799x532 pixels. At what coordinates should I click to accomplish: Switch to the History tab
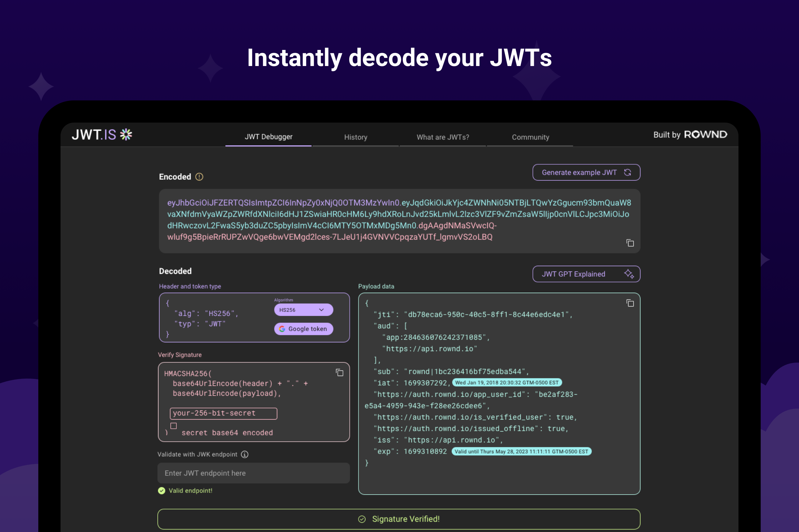[356, 137]
